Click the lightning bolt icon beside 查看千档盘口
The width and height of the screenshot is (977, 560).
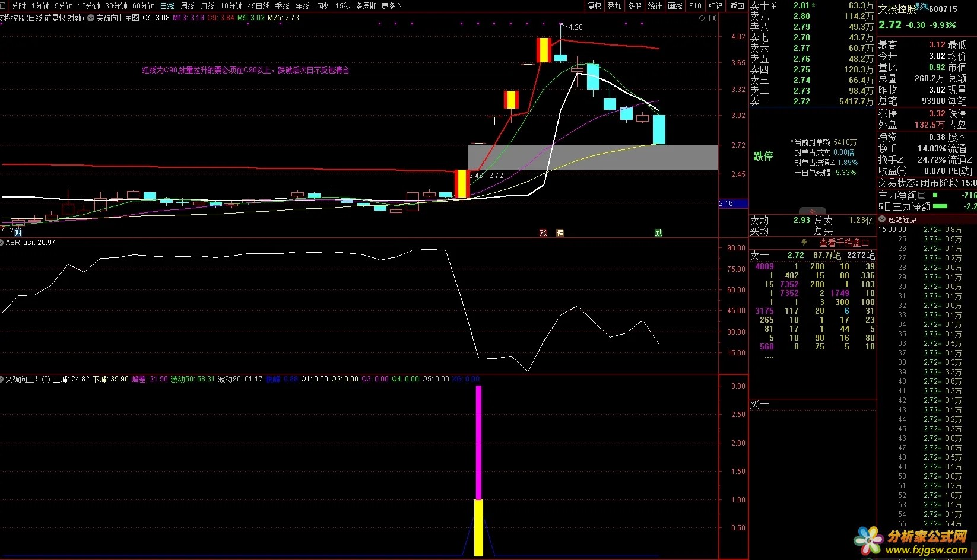click(805, 243)
